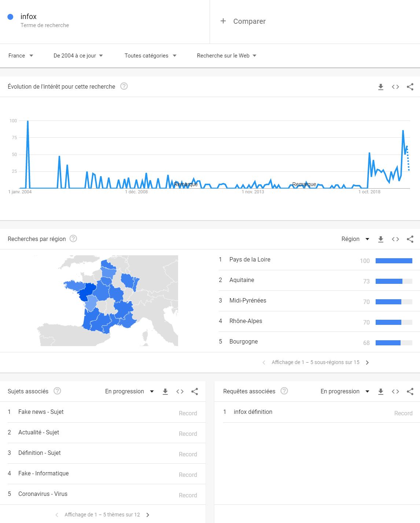Click Comparer to add a search term
This screenshot has width=420, height=523.
click(x=243, y=21)
